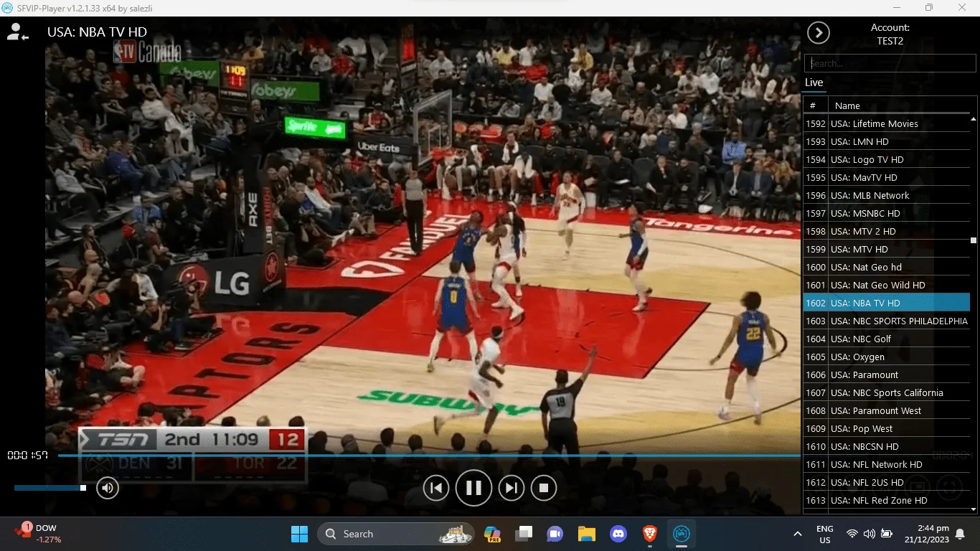Skip to the previous channel
980x551 pixels.
[436, 489]
